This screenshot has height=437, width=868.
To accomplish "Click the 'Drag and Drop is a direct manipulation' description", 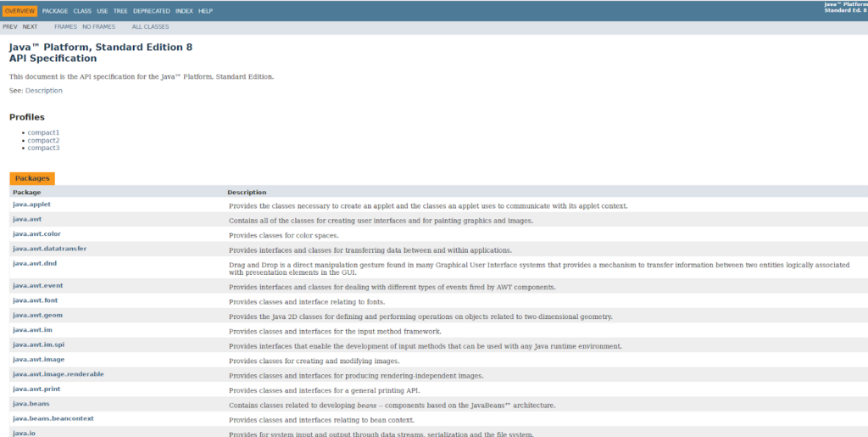I will (539, 269).
